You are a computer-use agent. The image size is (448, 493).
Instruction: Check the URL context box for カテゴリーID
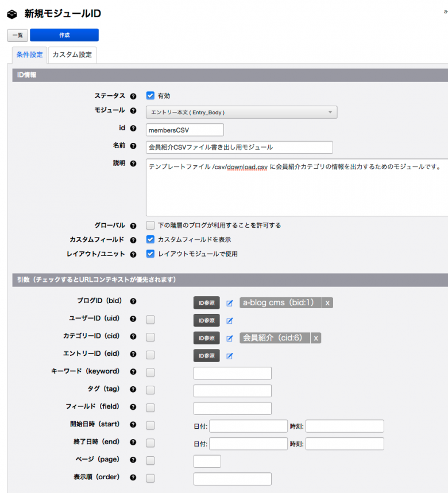[x=150, y=337]
